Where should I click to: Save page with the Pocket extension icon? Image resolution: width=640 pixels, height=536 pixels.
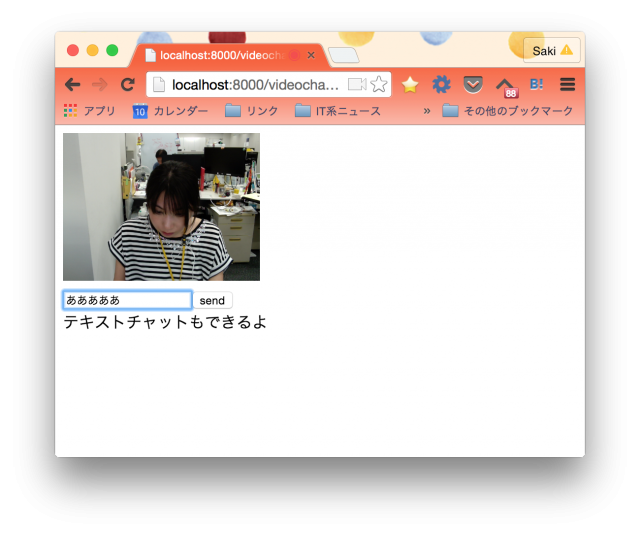473,85
